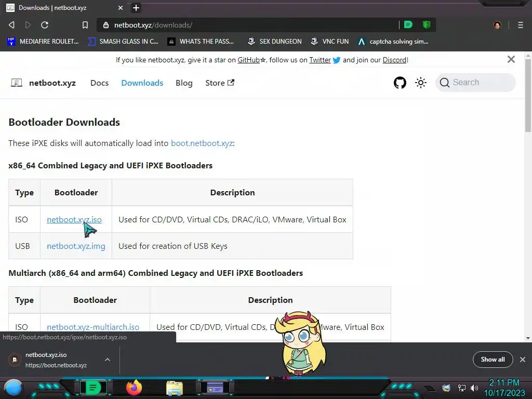Click the magnifier icon in Search
This screenshot has width=532, height=399.
point(445,83)
